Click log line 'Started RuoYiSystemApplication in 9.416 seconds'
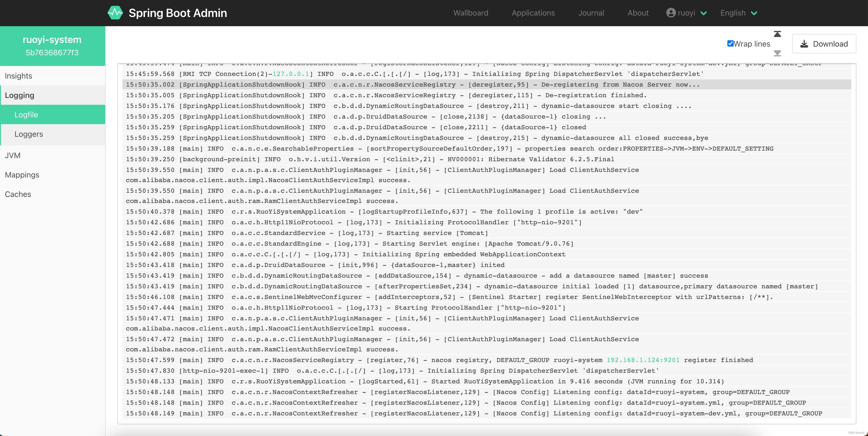 (x=487, y=381)
